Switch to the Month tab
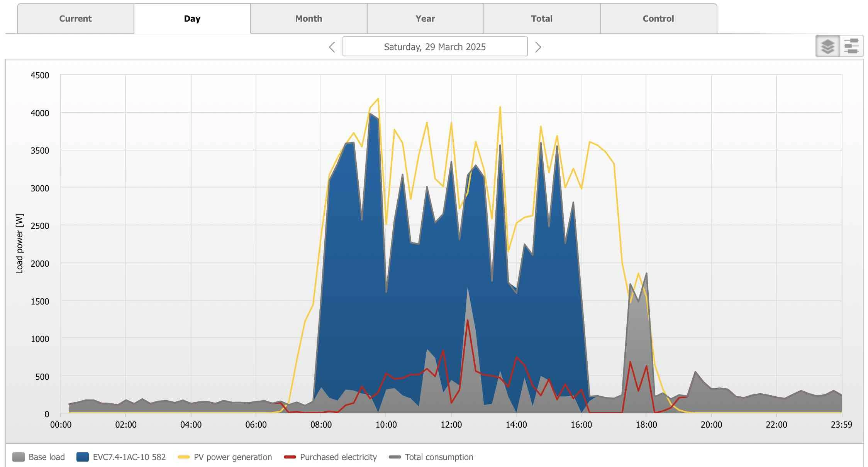The image size is (868, 467). (308, 18)
